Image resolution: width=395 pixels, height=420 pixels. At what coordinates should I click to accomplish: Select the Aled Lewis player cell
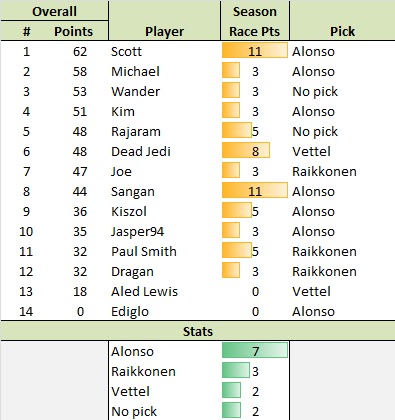pyautogui.click(x=164, y=291)
